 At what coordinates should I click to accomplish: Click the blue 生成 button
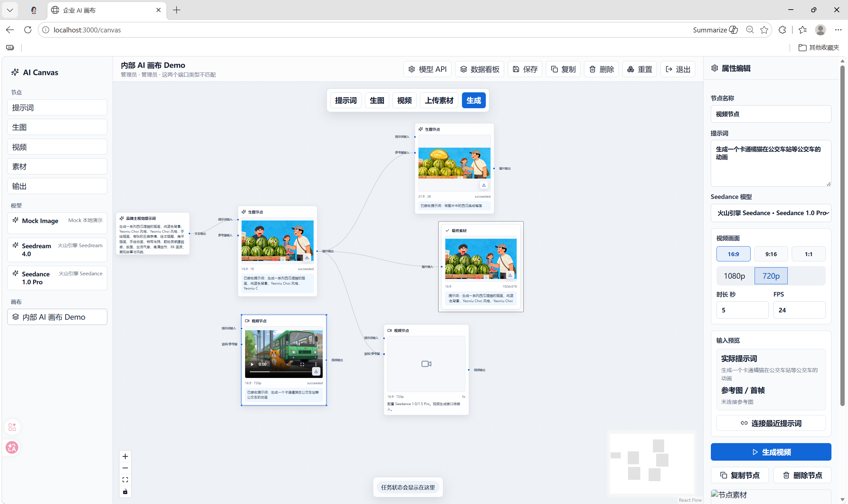point(473,100)
